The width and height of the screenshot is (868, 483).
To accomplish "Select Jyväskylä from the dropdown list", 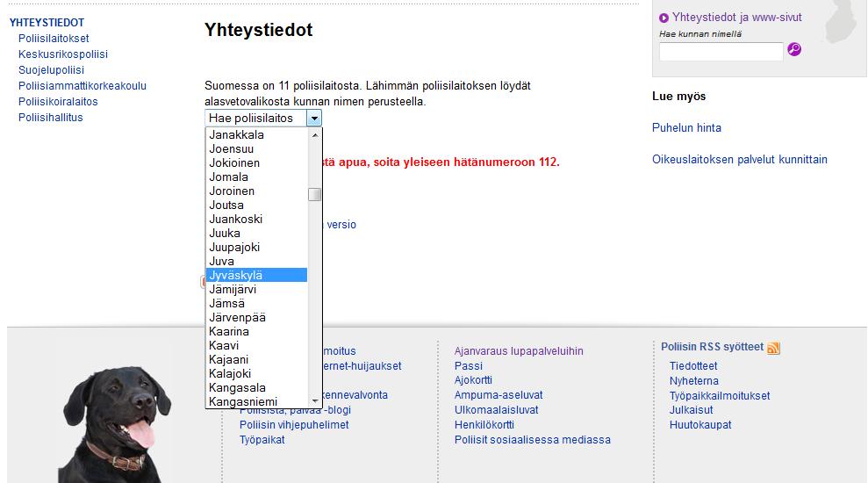I will click(x=256, y=275).
